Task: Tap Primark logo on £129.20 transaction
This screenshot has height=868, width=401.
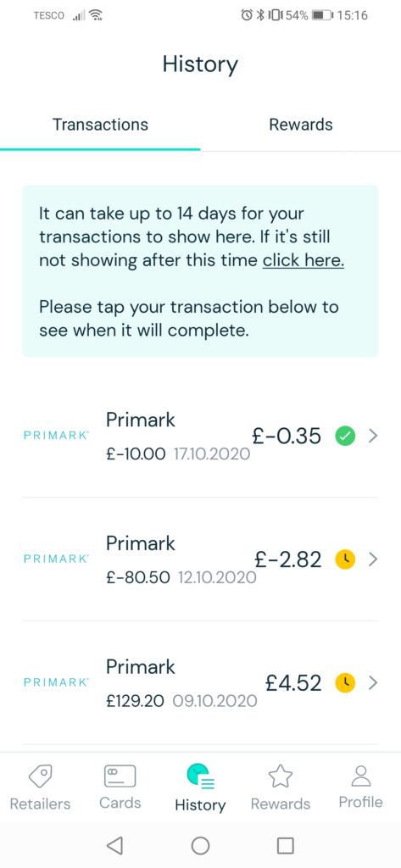Action: point(55,683)
